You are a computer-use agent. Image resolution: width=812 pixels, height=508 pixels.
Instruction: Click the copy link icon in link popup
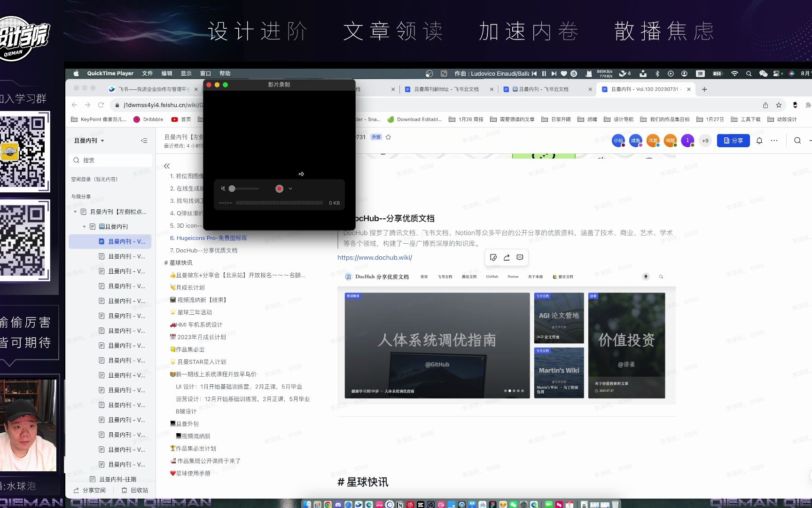point(493,257)
